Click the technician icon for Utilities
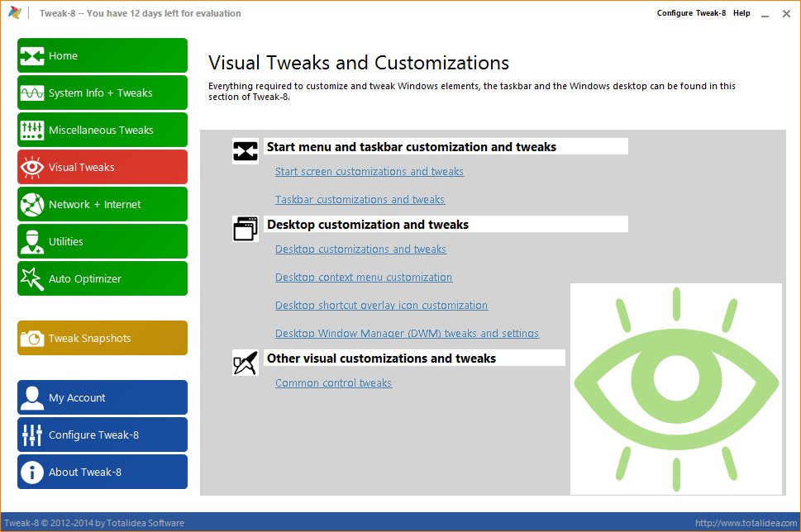 coord(31,242)
